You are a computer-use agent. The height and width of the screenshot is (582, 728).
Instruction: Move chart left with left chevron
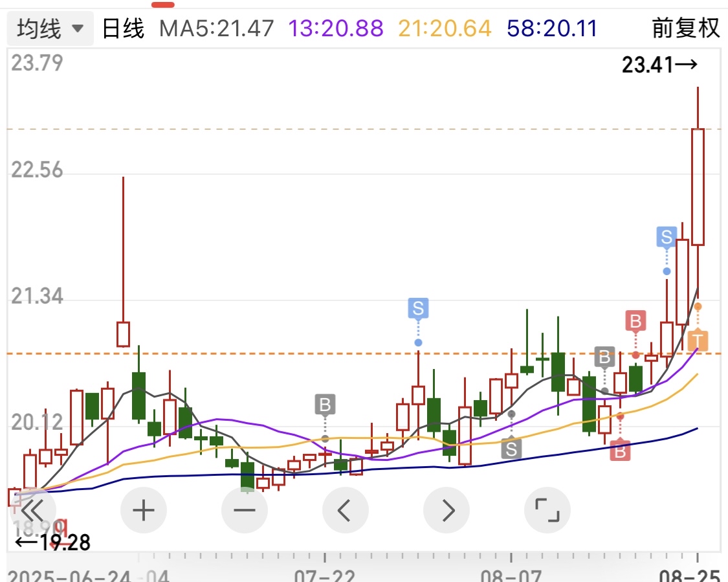tap(346, 511)
